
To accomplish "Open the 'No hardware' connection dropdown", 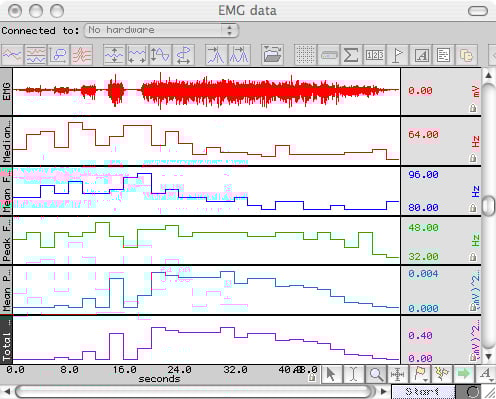I will [161, 30].
